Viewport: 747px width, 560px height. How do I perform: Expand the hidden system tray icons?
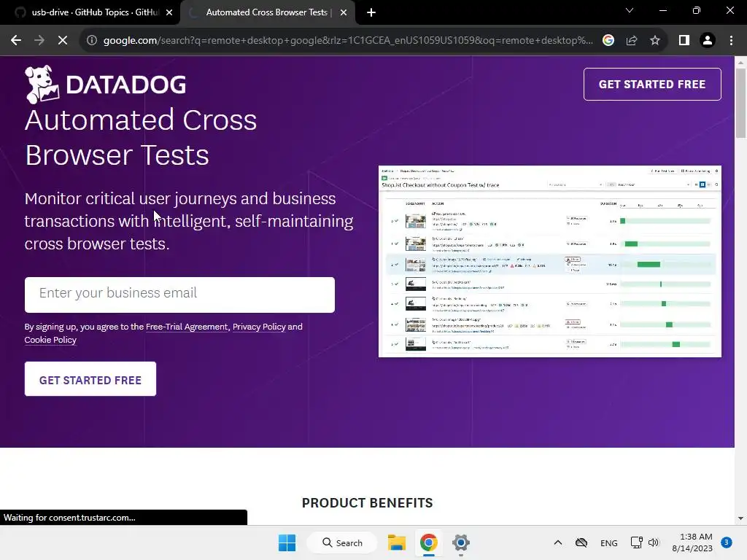click(x=558, y=542)
